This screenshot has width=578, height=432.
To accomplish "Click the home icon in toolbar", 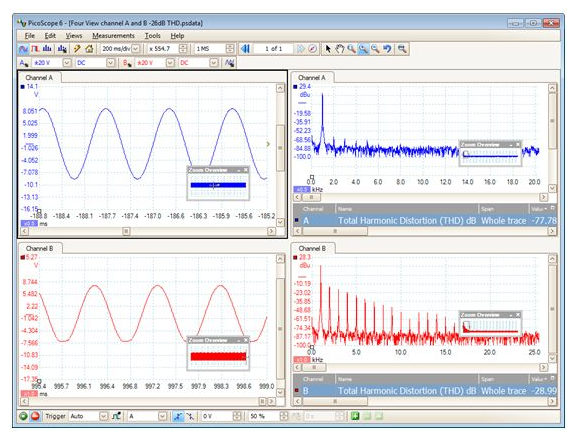I will click(89, 49).
